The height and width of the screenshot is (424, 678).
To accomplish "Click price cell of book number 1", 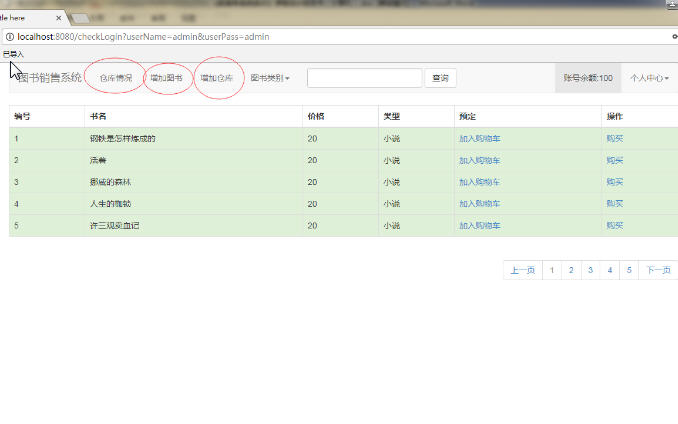I will click(340, 138).
